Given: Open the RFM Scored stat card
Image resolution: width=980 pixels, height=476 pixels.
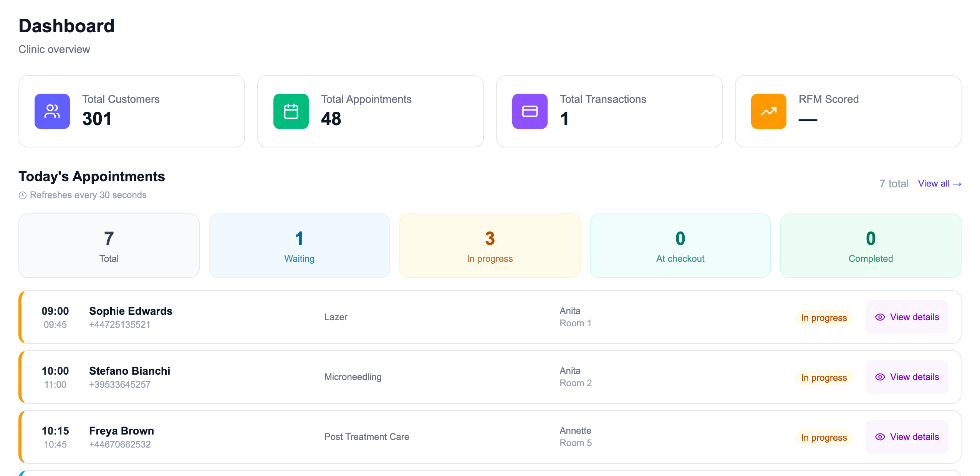Looking at the screenshot, I should tap(848, 111).
